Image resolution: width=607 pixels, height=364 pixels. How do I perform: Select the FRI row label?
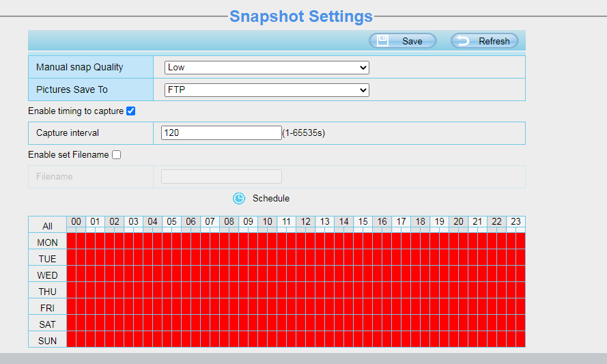(x=47, y=308)
